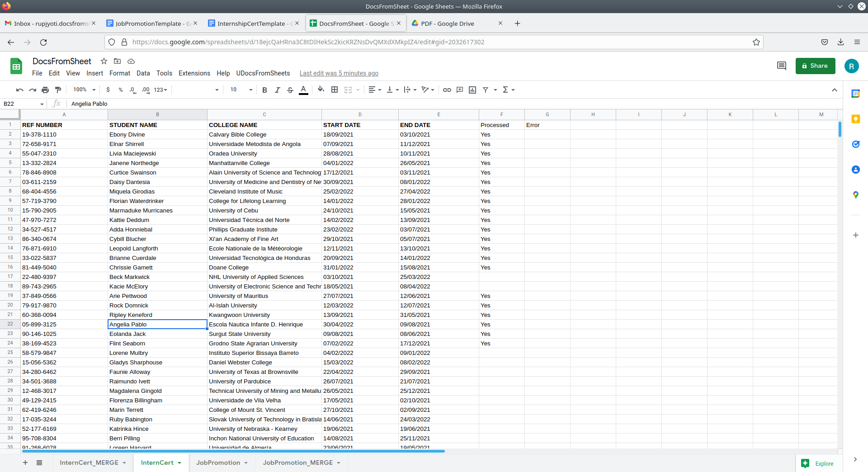The width and height of the screenshot is (868, 472).
Task: Open the Firefox application menu
Action: pyautogui.click(x=857, y=42)
